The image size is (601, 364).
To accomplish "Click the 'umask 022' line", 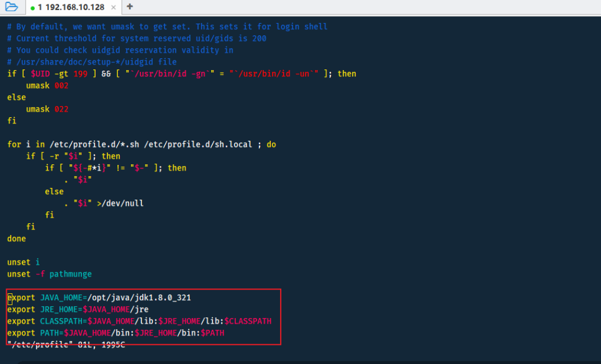I will 47,110.
